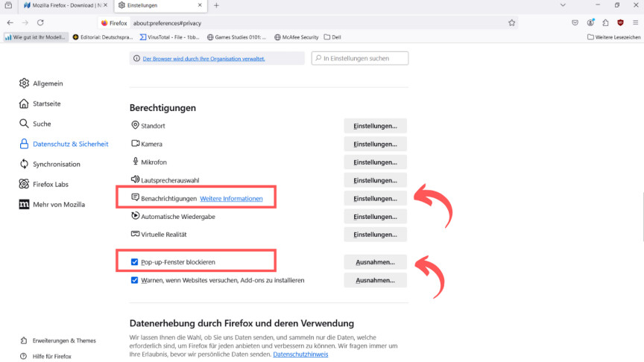Close the Mozilla Firefox Download tab
Image resolution: width=644 pixels, height=362 pixels.
[x=106, y=5]
